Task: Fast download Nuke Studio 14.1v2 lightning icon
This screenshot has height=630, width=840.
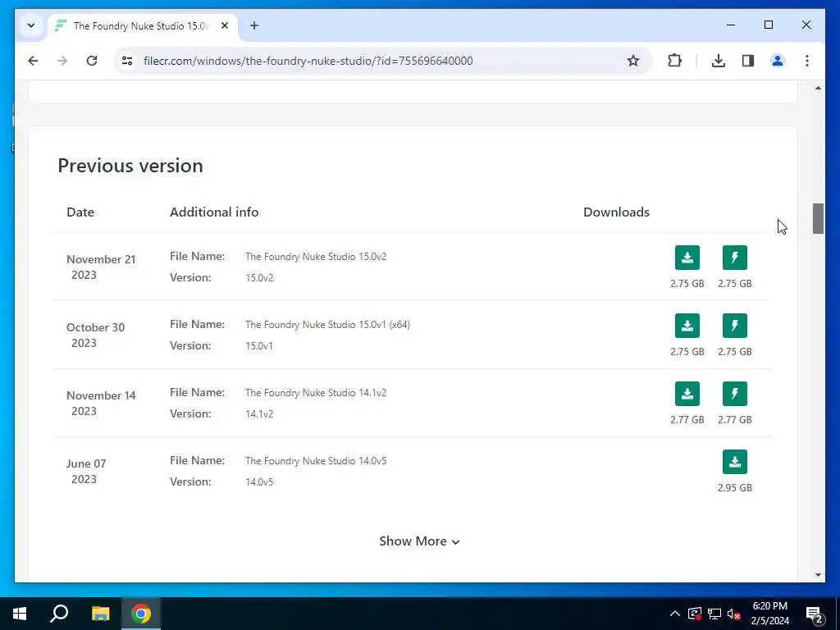Action: pyautogui.click(x=734, y=394)
